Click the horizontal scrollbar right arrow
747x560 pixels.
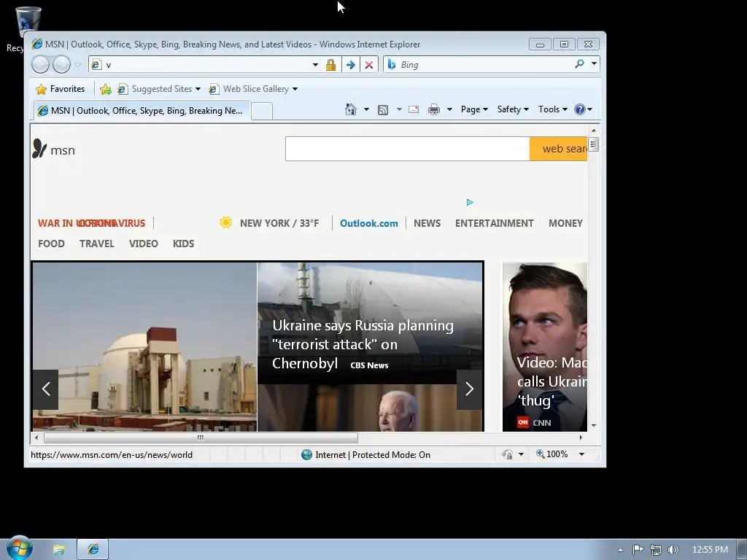[581, 437]
